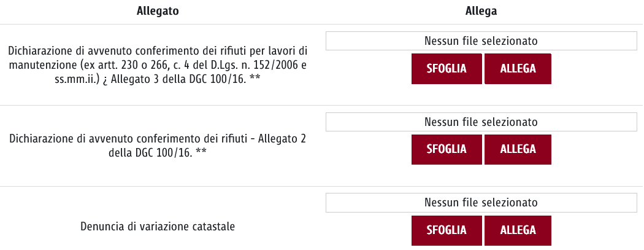Click the Allega column header
Viewport: 644px width, 250px height.
click(481, 11)
